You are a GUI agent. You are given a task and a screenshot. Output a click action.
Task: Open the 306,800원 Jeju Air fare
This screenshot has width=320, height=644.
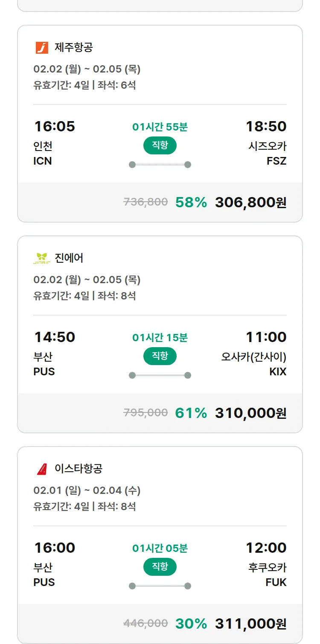coord(250,202)
